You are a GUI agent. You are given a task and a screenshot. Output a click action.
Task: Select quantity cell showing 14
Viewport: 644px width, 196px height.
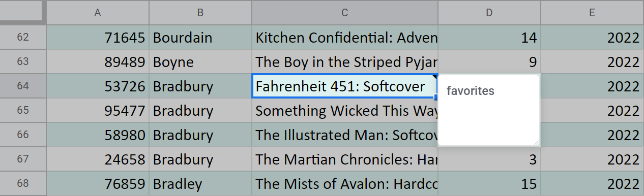click(489, 37)
